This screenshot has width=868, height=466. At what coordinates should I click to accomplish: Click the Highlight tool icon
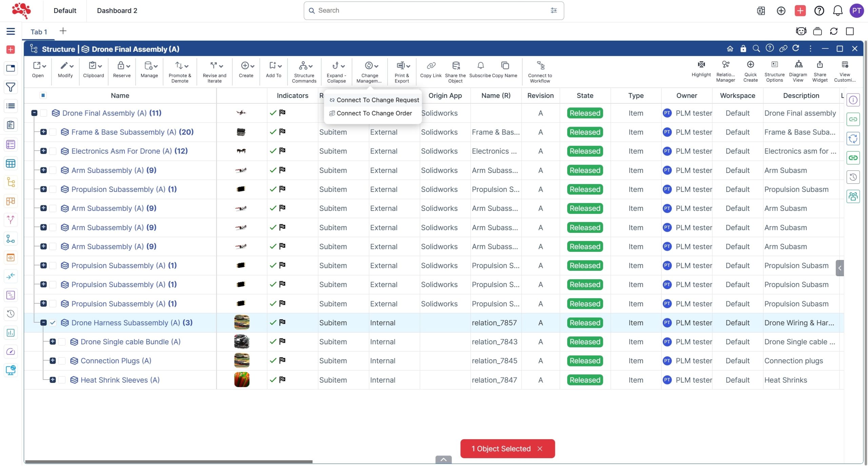pyautogui.click(x=701, y=65)
